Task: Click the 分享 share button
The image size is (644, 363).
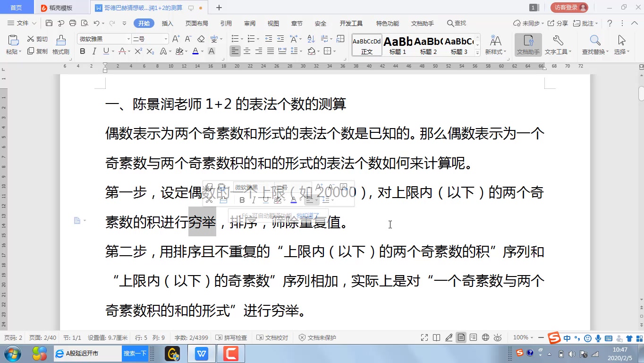Action: tap(558, 23)
